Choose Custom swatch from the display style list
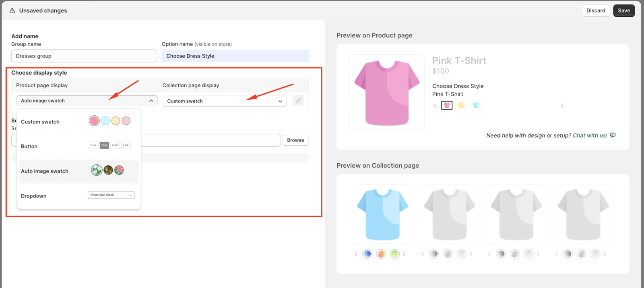The image size is (644, 288). 78,121
